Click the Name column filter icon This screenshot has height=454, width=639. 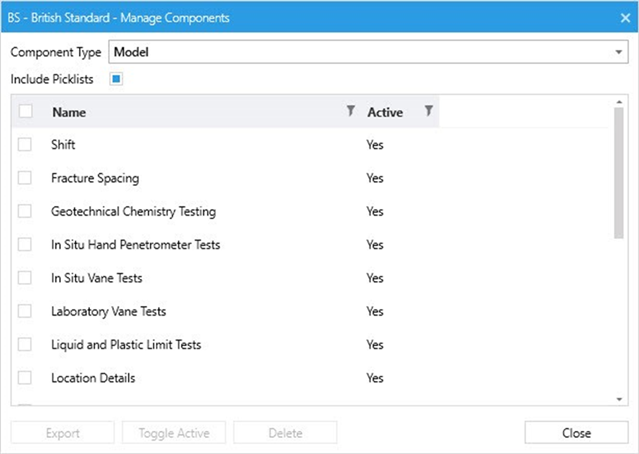point(350,112)
